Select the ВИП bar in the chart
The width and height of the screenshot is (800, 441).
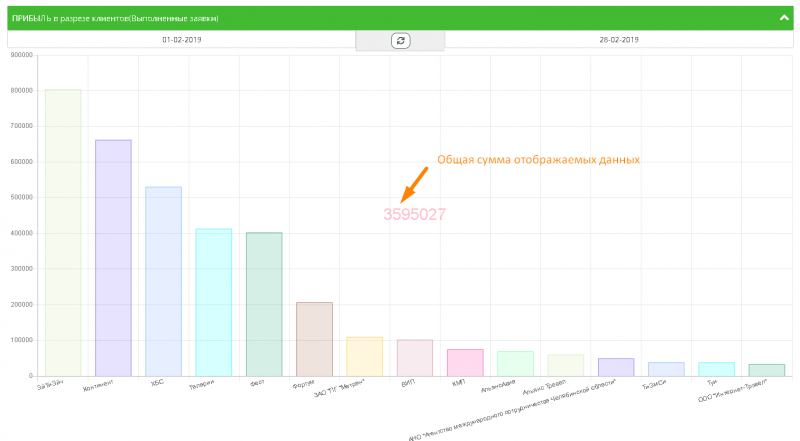point(415,358)
